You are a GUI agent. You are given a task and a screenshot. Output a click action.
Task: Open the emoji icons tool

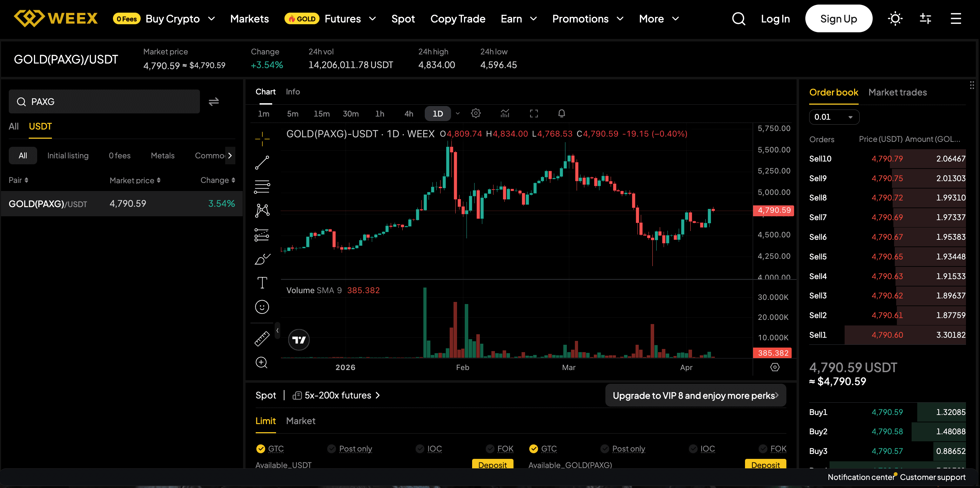click(x=262, y=307)
